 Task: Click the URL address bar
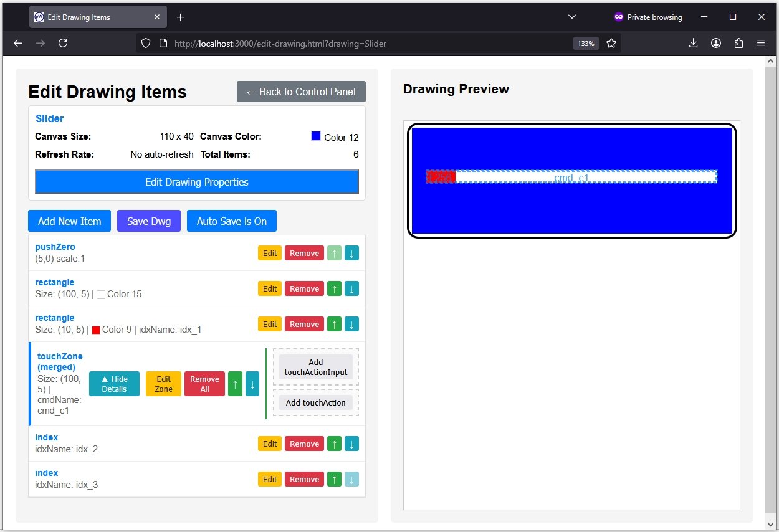(368, 44)
